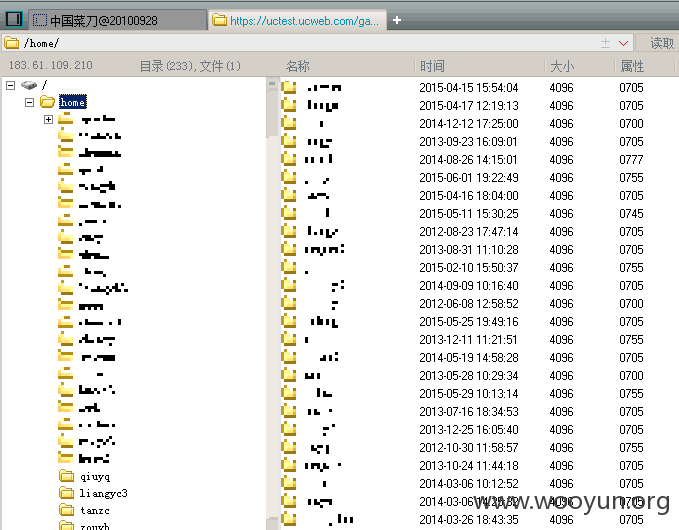The width and height of the screenshot is (679, 530).
Task: Click folder icon of row 2014-09-09 10:16:40
Action: [x=288, y=285]
